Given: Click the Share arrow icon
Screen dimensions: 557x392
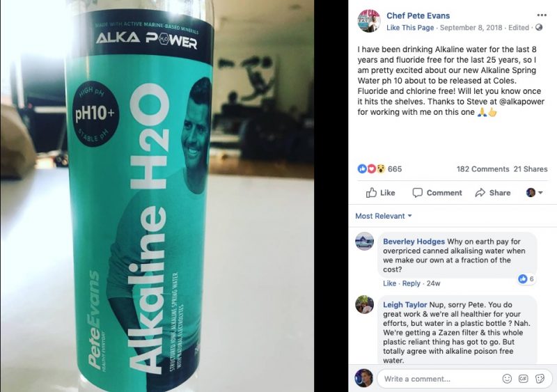Looking at the screenshot, I should [480, 193].
